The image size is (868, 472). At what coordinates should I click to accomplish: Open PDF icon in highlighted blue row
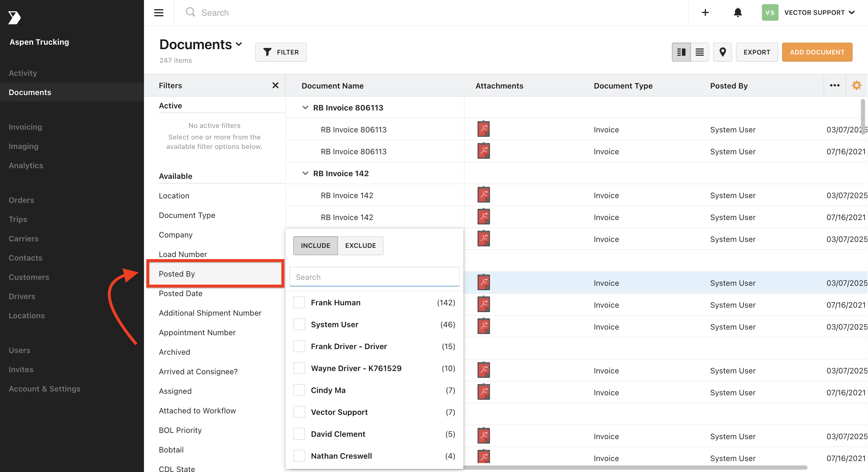pyautogui.click(x=483, y=282)
